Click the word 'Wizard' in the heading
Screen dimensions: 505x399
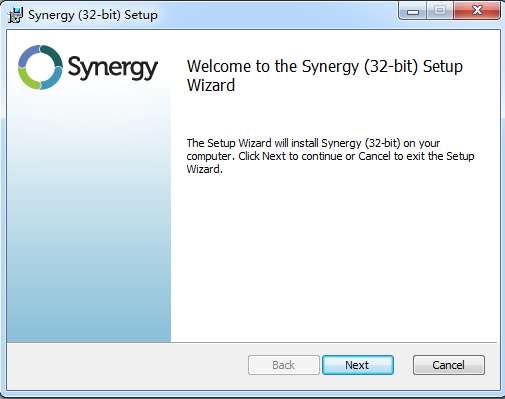(x=211, y=85)
